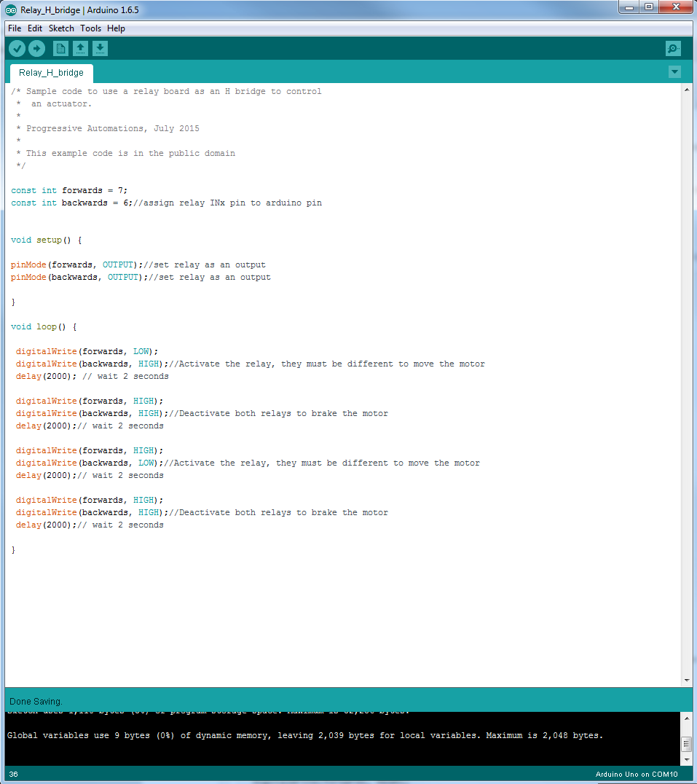Screen dimensions: 697x784
Task: Open the Serial Monitor magnifier icon
Action: coord(673,49)
